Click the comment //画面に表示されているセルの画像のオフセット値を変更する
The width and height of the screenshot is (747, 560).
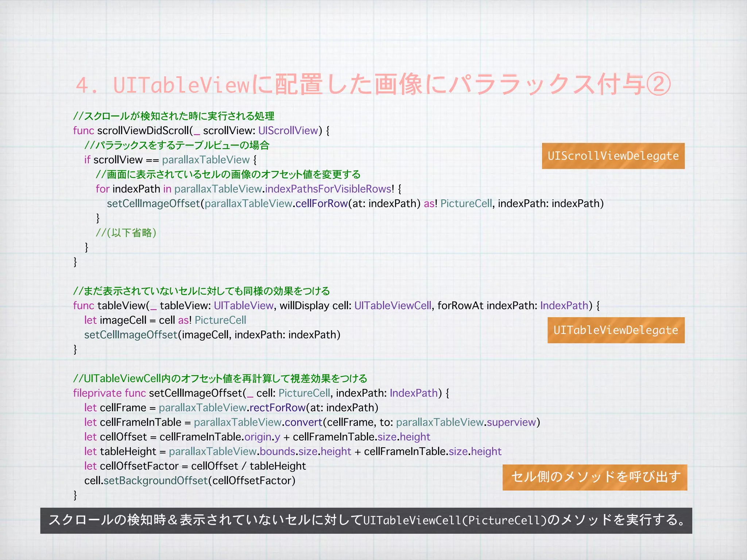pos(228,174)
